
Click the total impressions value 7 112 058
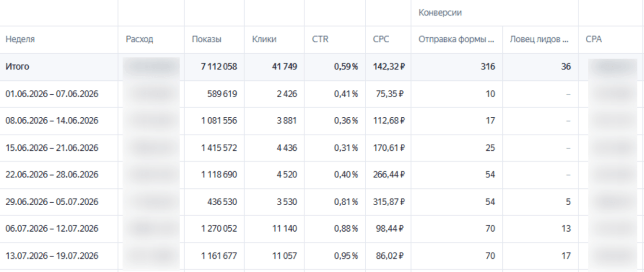[x=219, y=67]
